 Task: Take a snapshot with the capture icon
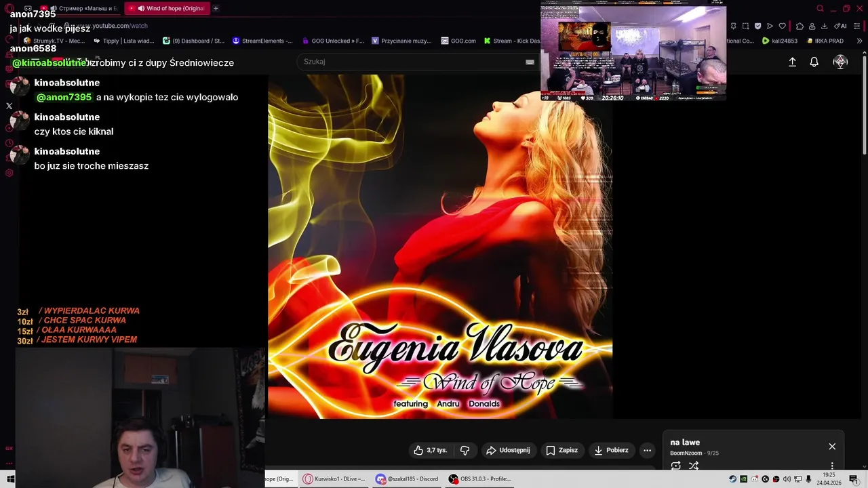[745, 26]
